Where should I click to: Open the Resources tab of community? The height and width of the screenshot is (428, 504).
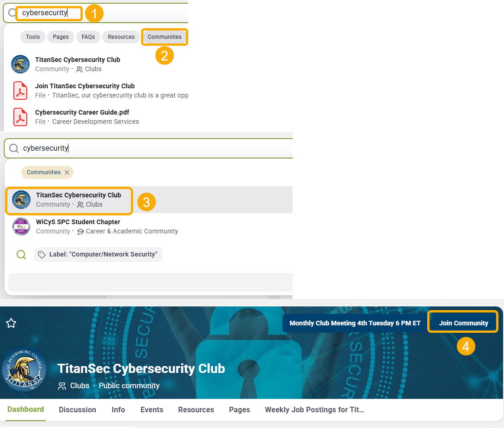(x=196, y=410)
